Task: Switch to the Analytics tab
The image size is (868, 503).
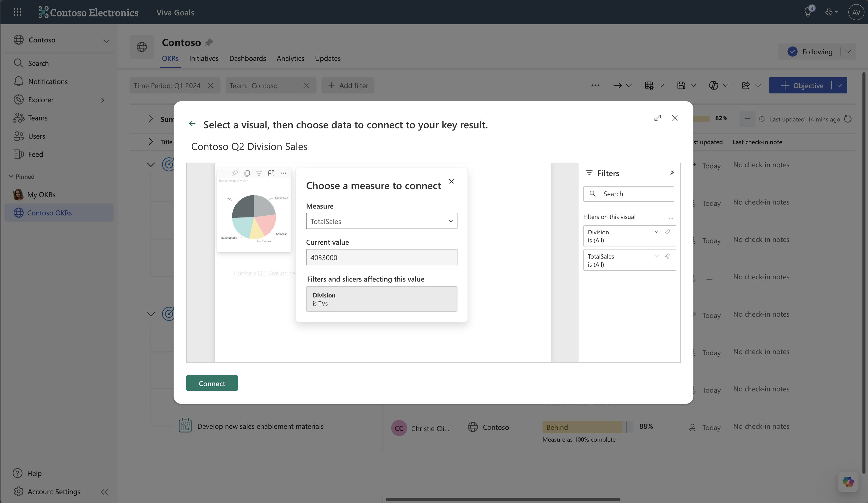Action: point(290,58)
